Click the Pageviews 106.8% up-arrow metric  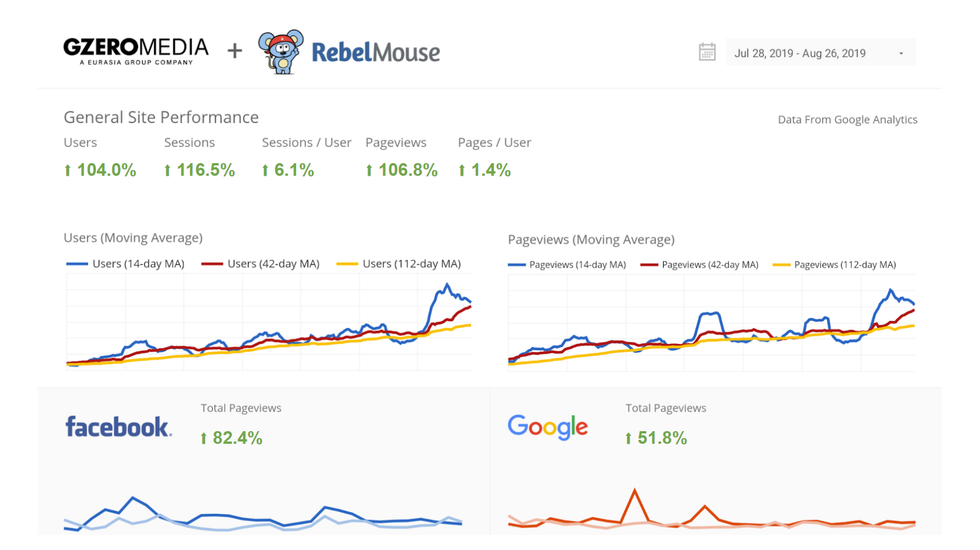pyautogui.click(x=402, y=170)
